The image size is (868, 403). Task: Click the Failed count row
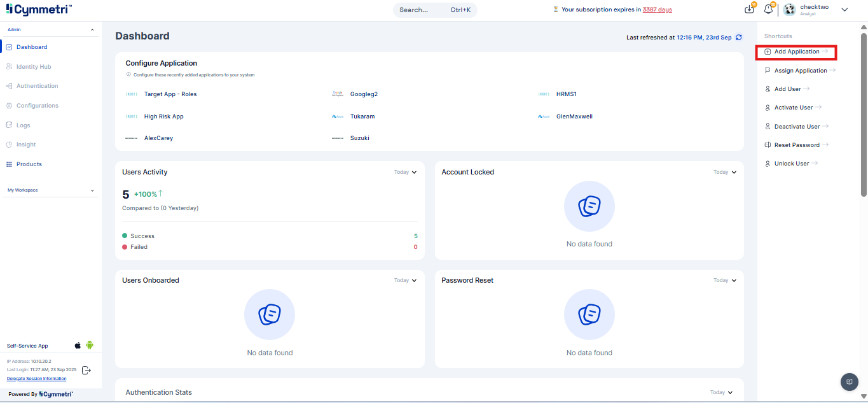[270, 247]
